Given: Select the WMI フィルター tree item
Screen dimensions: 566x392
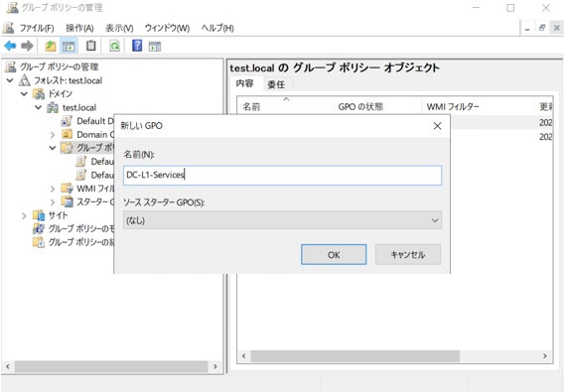Looking at the screenshot, I should click(94, 189).
